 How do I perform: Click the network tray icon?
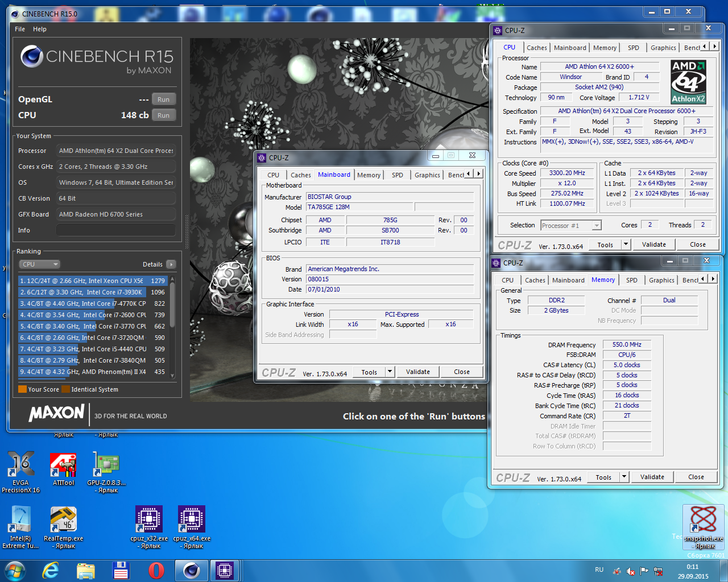click(x=658, y=571)
